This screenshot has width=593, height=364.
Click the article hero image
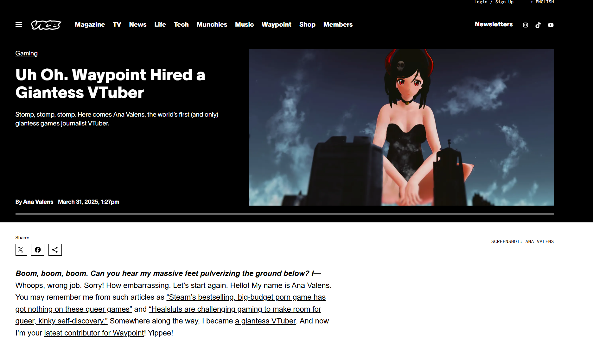tap(401, 127)
